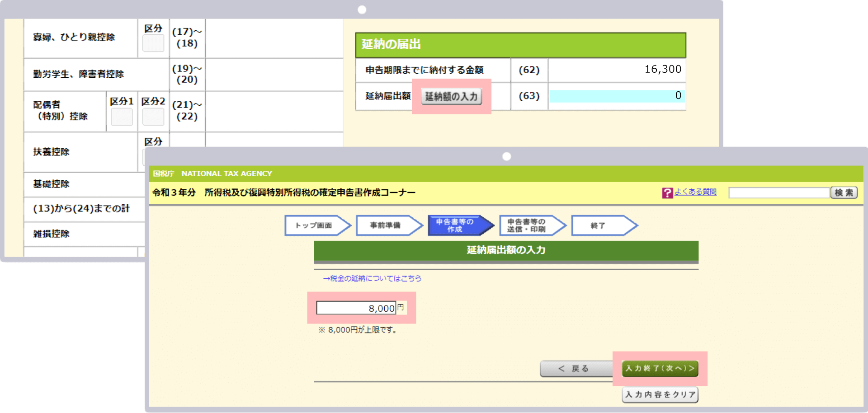Select the 申告書等の作成 active step
Screen dimensions: 868x413
(x=459, y=225)
